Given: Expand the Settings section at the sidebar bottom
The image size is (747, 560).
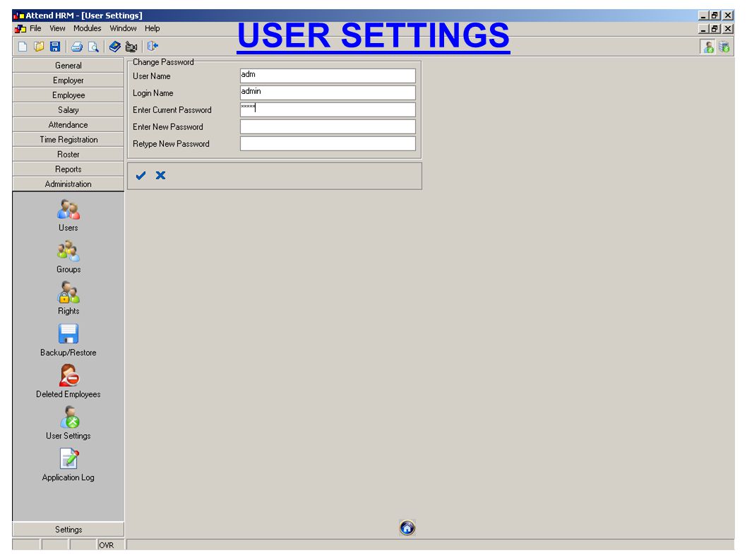Looking at the screenshot, I should (x=68, y=529).
